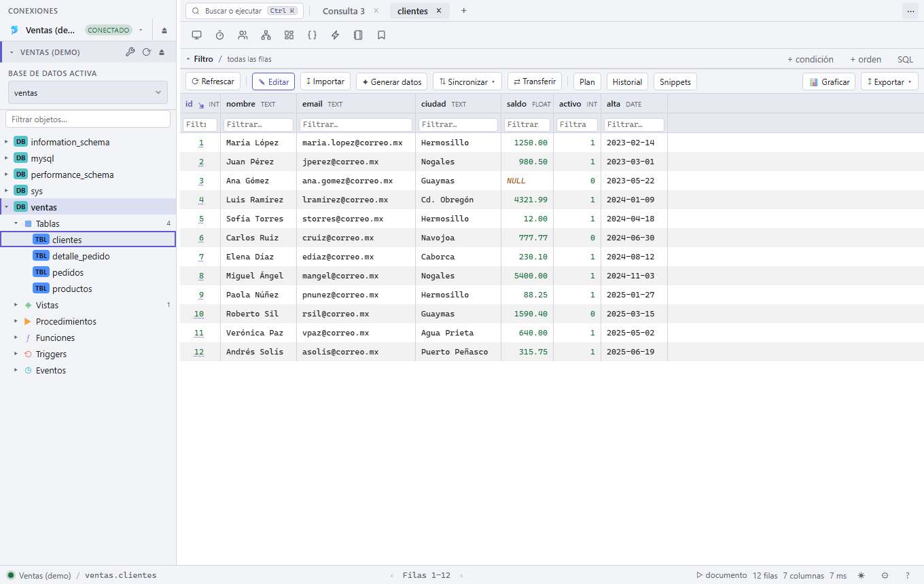Image resolution: width=924 pixels, height=584 pixels.
Task: Collapse the Tablas node
Action: coord(16,223)
